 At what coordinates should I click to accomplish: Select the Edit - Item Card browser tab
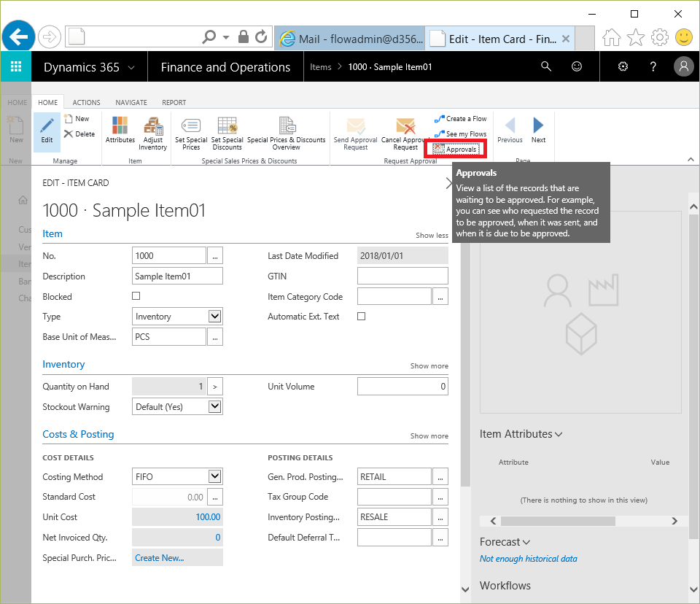point(498,39)
